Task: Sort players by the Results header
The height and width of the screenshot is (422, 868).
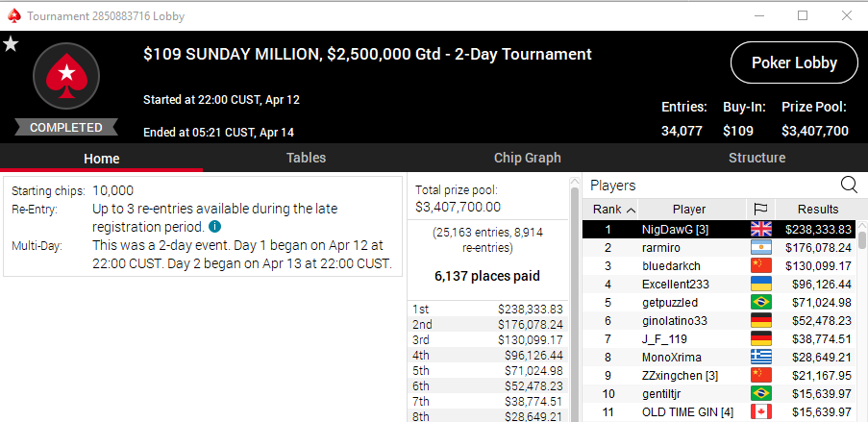Action: 818,210
